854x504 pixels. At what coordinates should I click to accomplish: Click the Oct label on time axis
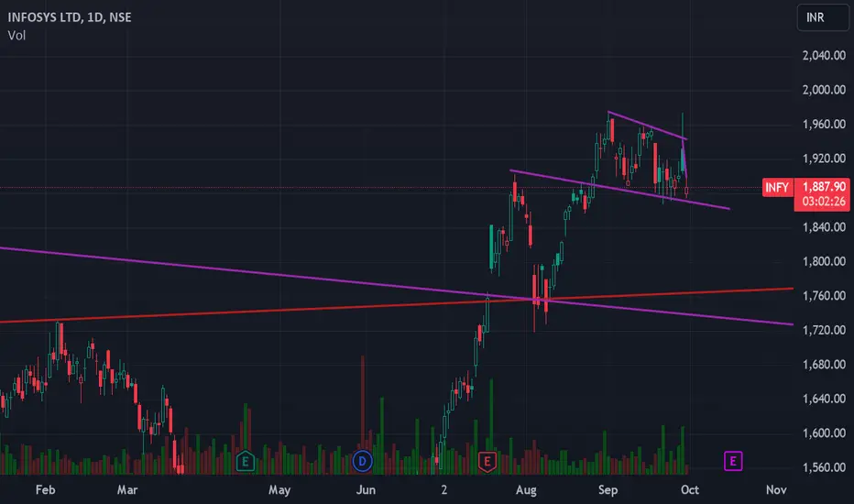689,490
